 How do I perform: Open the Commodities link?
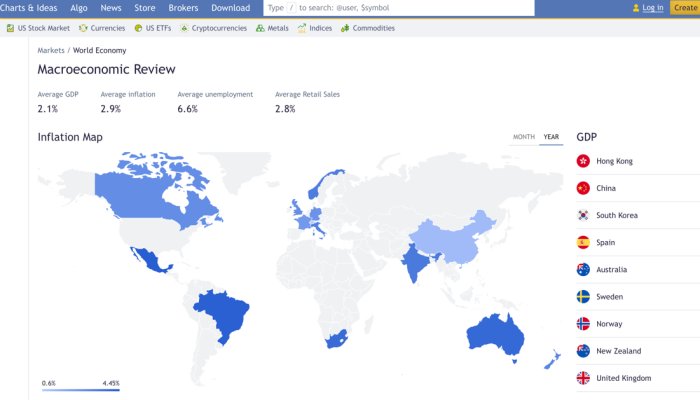(x=374, y=28)
